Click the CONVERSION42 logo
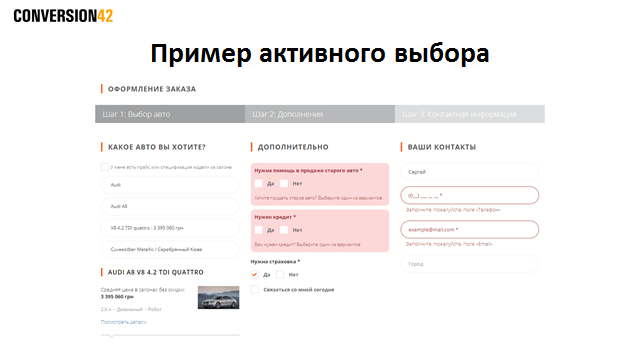 click(x=63, y=16)
